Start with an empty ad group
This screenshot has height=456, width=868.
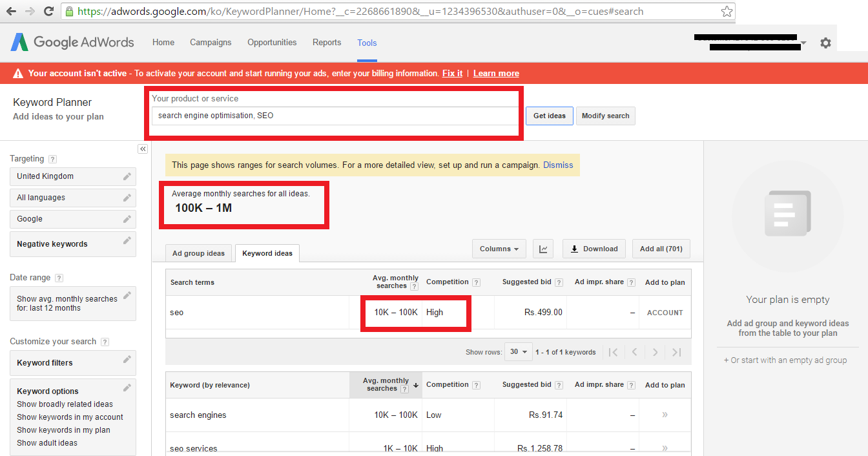tap(785, 360)
